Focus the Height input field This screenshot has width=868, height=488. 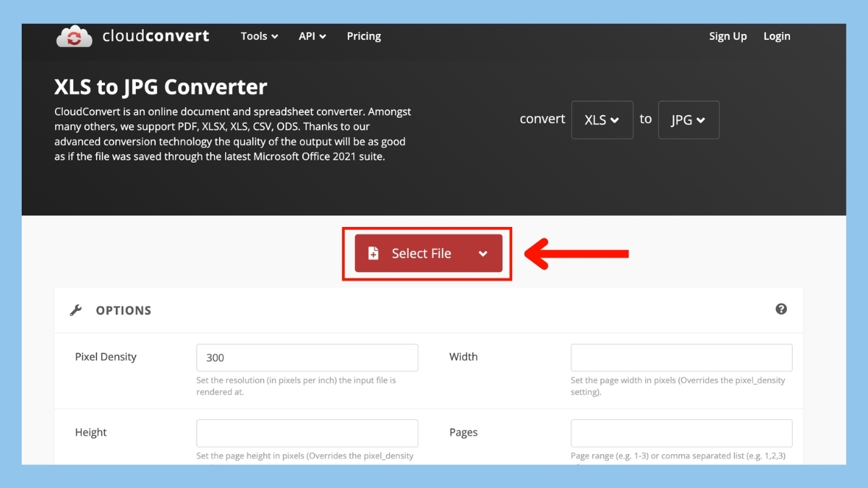(x=307, y=433)
